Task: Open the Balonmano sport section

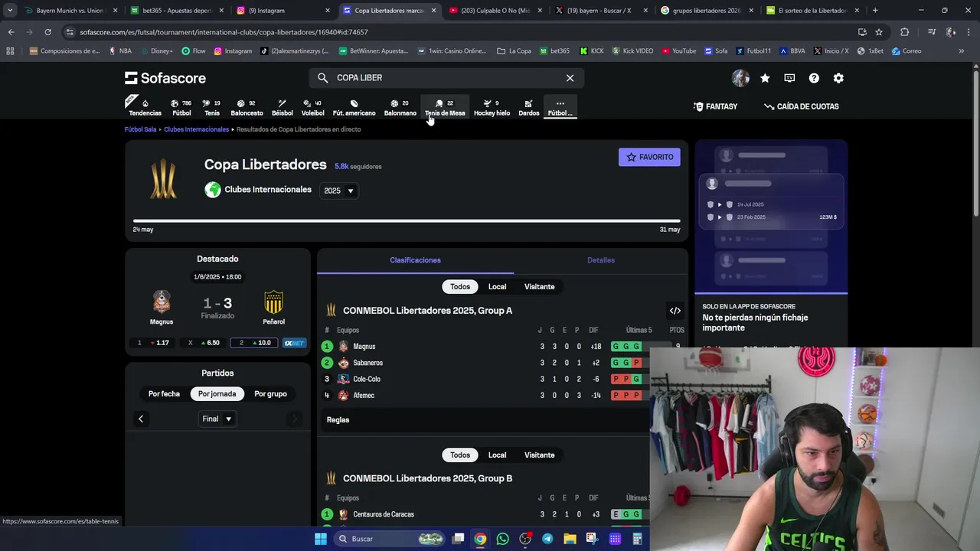Action: (x=400, y=107)
